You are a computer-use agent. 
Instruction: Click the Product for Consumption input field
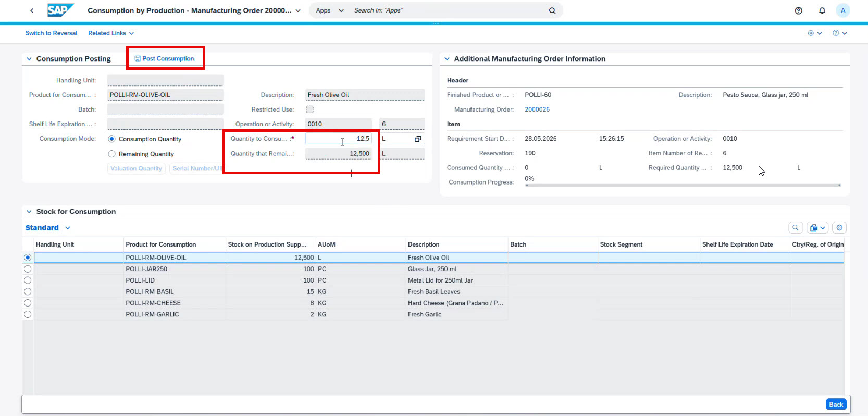(x=165, y=95)
